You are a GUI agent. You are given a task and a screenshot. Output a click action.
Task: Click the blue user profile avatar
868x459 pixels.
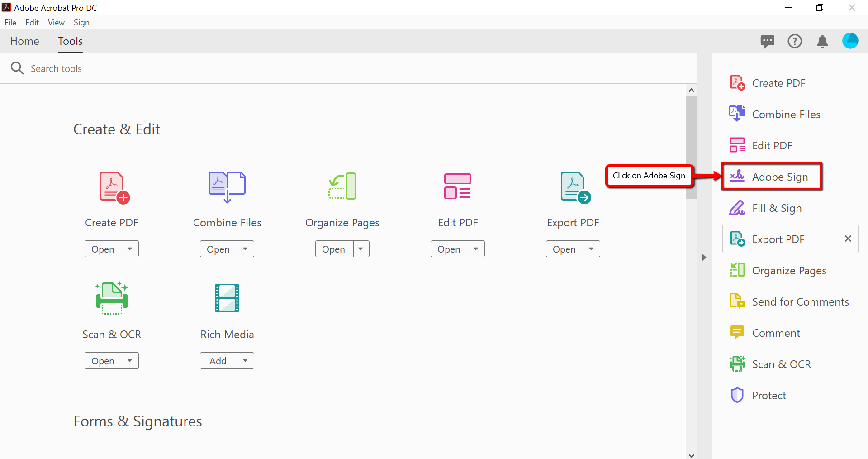coord(850,41)
